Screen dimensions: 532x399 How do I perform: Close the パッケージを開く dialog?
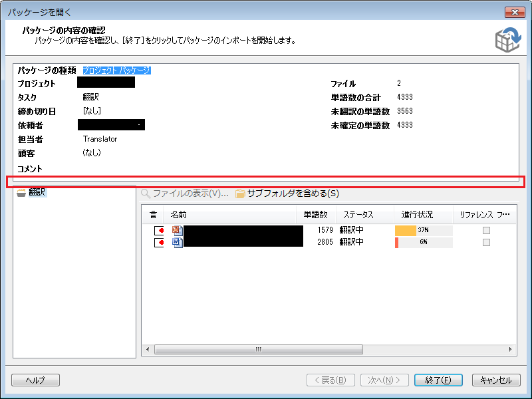(515, 12)
